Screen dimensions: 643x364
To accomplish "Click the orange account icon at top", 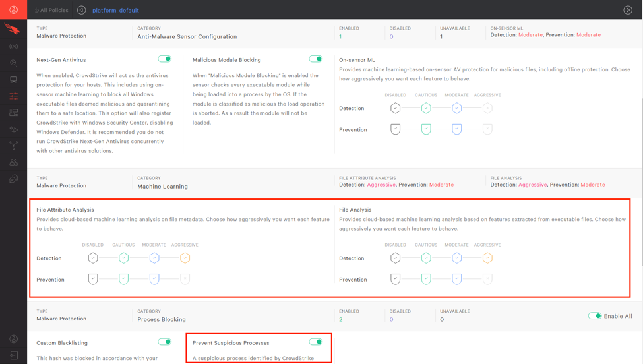I will [x=14, y=9].
